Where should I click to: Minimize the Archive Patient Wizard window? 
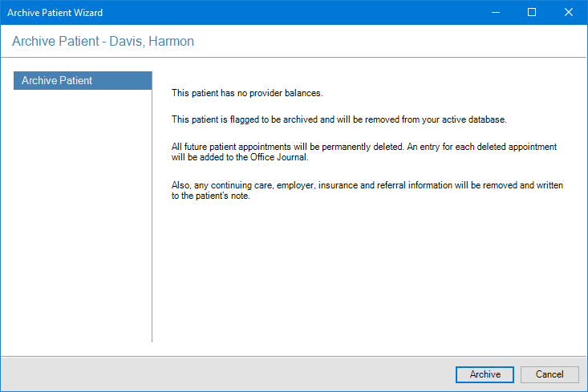click(x=495, y=13)
